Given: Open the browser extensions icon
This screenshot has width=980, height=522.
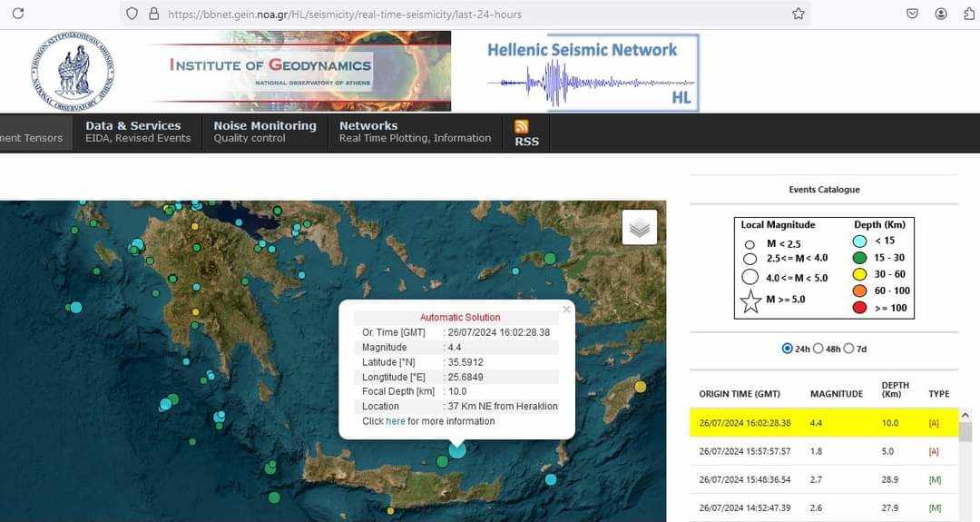Looking at the screenshot, I should tap(969, 14).
